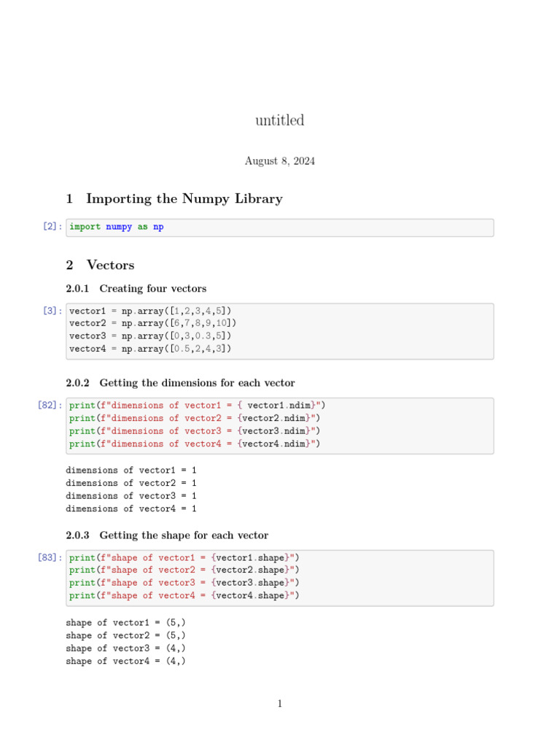Screen dimensions: 560x747
Task: Click print line containing vector3.ndim
Action: [x=195, y=431]
